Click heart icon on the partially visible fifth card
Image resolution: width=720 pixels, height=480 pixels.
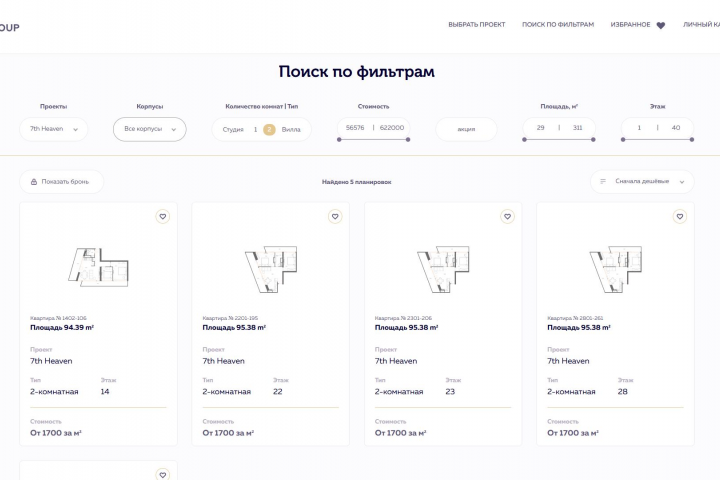[163, 474]
